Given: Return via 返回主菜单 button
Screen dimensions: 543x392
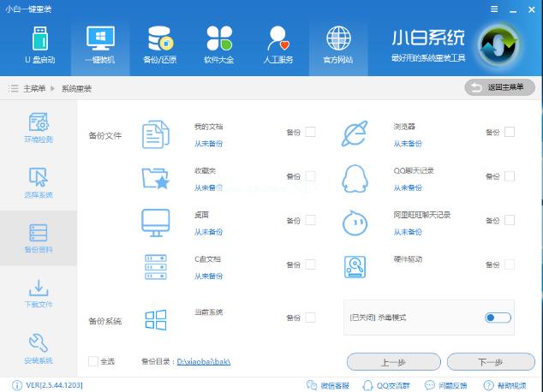Looking at the screenshot, I should coord(499,87).
